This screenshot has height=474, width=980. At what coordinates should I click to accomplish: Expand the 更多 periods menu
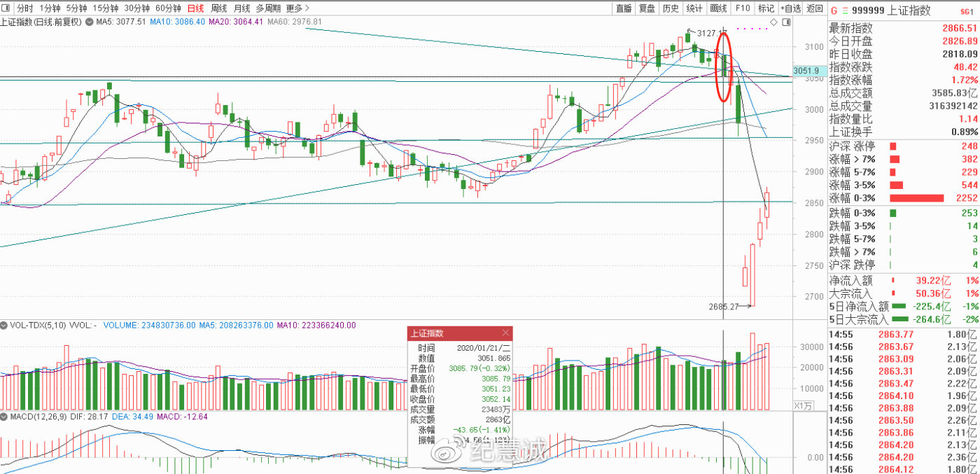297,8
